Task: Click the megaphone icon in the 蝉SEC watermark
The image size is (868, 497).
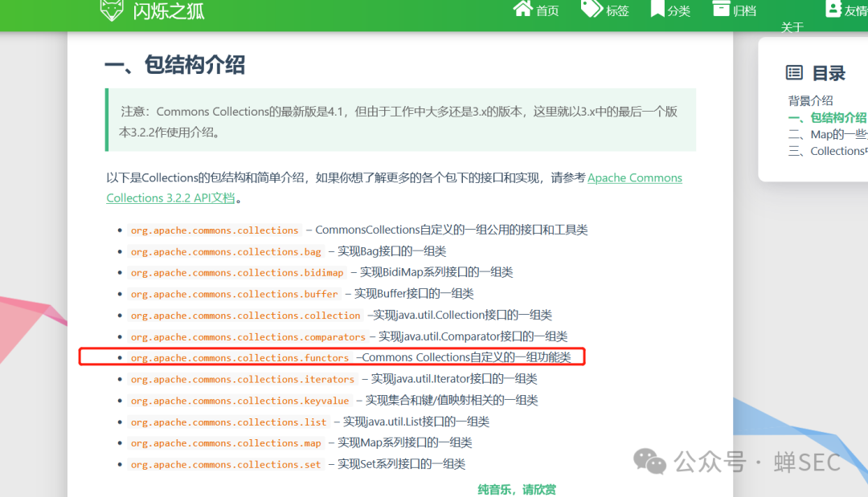Action: (x=649, y=462)
